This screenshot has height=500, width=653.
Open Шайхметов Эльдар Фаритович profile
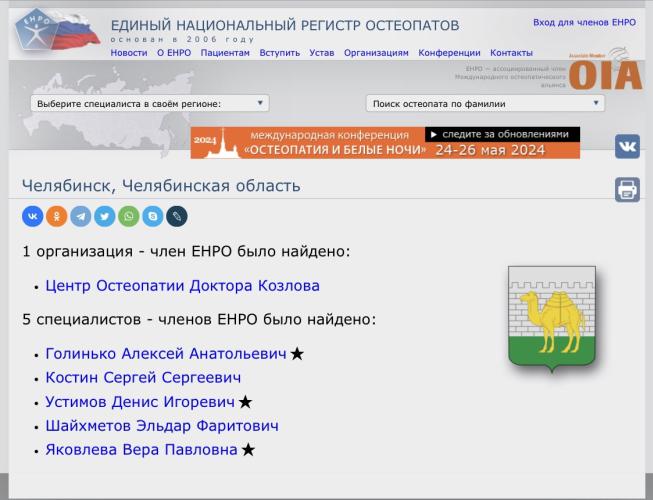[162, 426]
